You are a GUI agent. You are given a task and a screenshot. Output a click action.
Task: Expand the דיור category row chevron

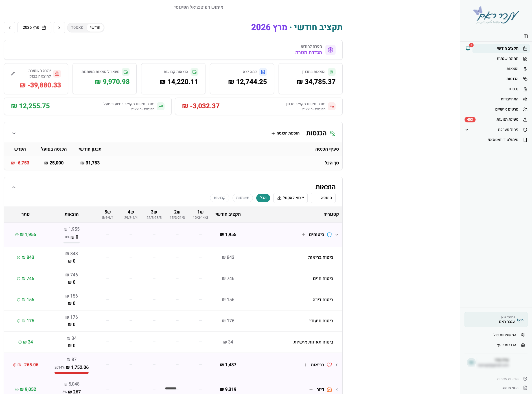(x=337, y=389)
